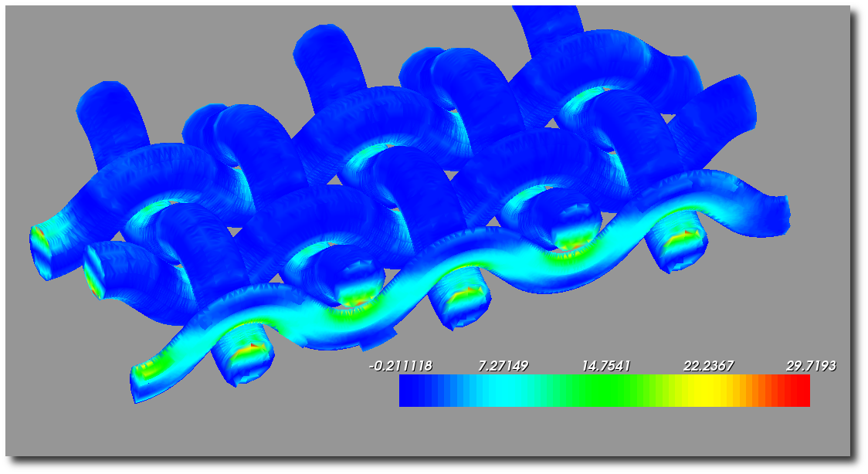Viewport: 868px width, 474px height.
Task: Select the legend label 14.7541
Action: tap(605, 366)
